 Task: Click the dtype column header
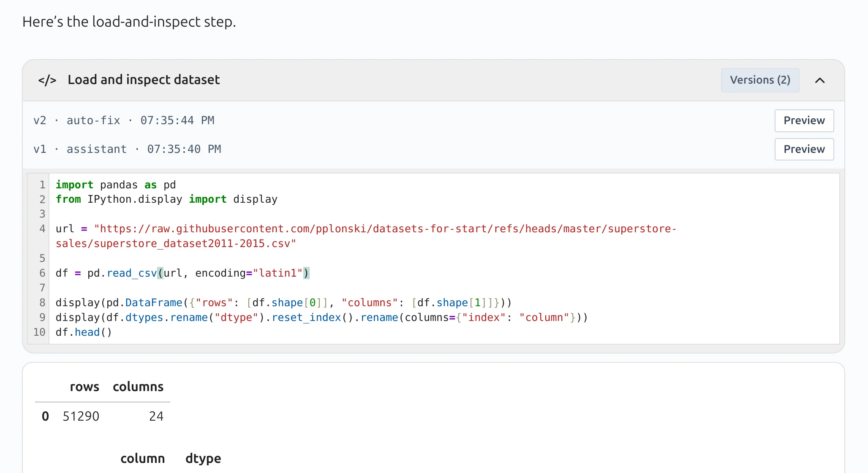203,458
